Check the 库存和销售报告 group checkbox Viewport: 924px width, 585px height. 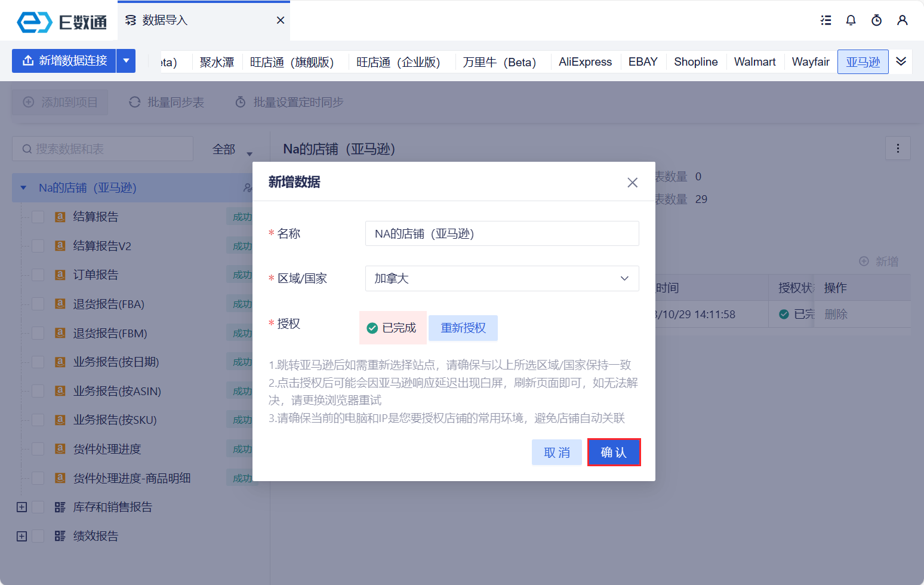coord(38,507)
